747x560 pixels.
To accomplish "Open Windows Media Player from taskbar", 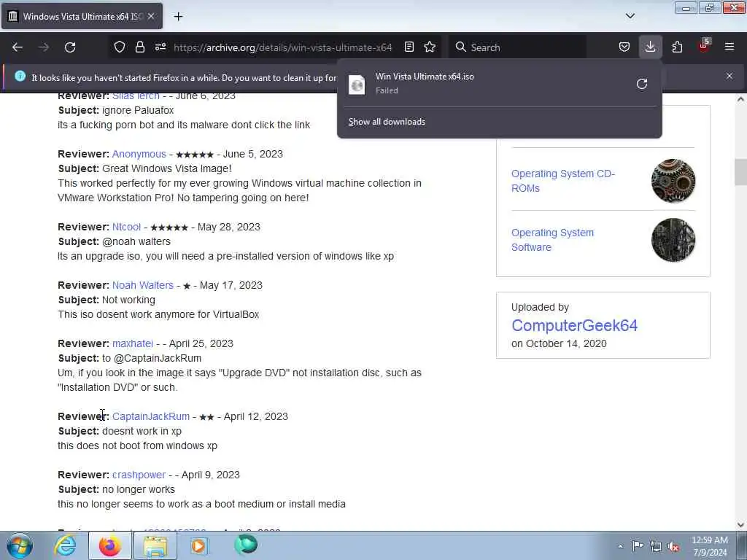I will (x=199, y=545).
